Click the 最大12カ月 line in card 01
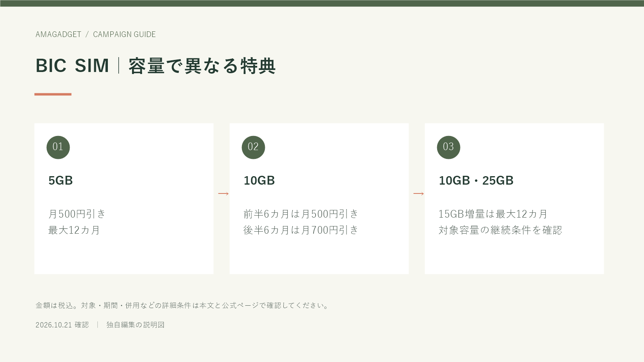The width and height of the screenshot is (644, 362). (x=74, y=230)
